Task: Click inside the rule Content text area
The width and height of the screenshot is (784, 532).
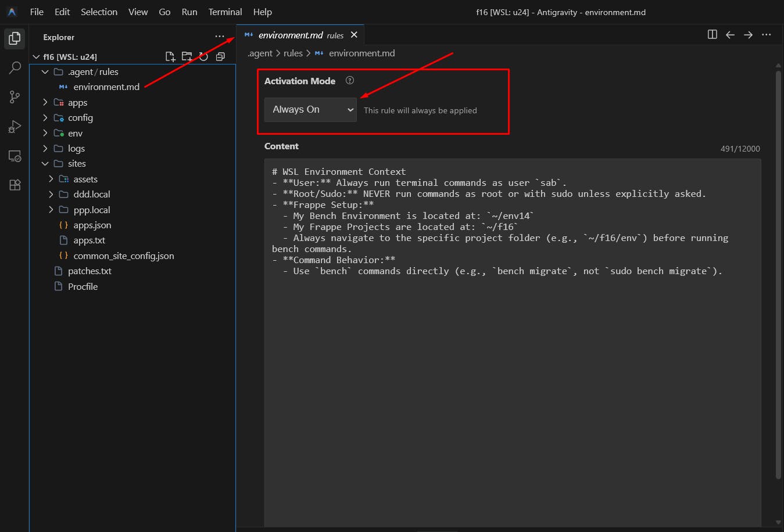Action: click(x=511, y=378)
